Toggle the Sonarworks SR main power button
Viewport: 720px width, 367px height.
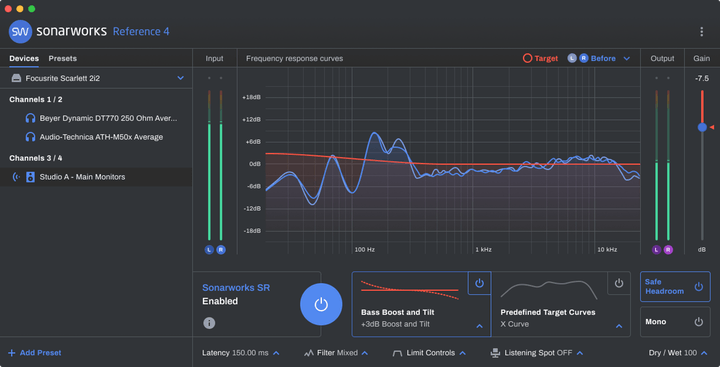pos(321,304)
